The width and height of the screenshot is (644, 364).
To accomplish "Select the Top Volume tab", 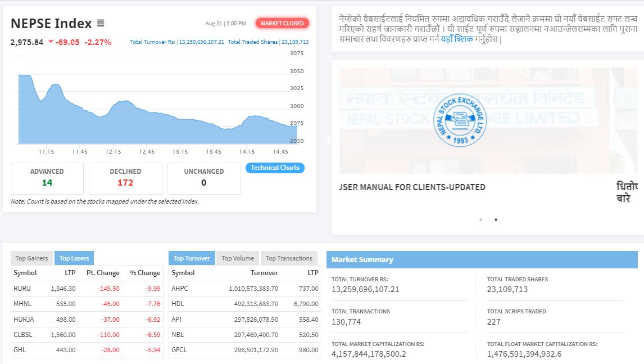I will pyautogui.click(x=238, y=258).
